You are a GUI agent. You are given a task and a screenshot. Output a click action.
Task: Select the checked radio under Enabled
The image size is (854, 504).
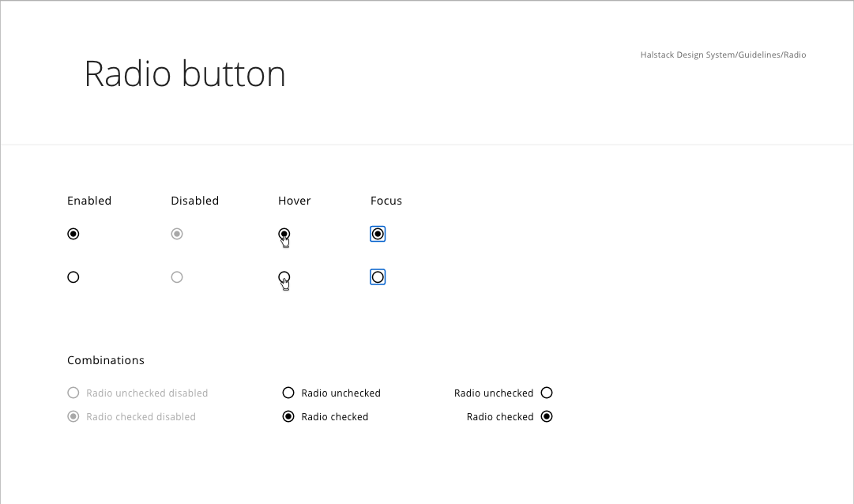pyautogui.click(x=73, y=233)
